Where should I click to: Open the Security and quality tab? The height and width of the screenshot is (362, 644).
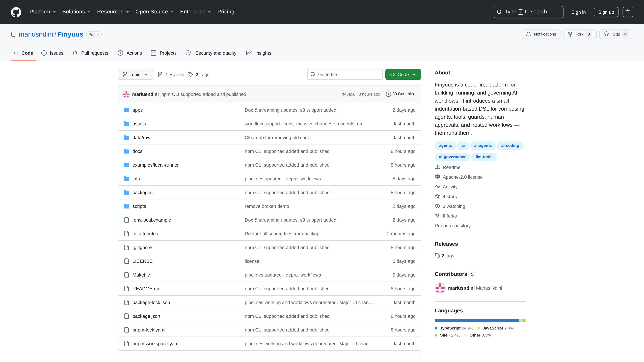(x=211, y=53)
